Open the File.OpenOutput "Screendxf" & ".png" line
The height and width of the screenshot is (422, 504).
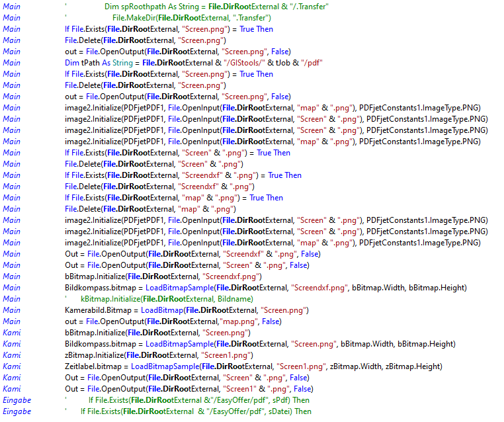[192, 254]
